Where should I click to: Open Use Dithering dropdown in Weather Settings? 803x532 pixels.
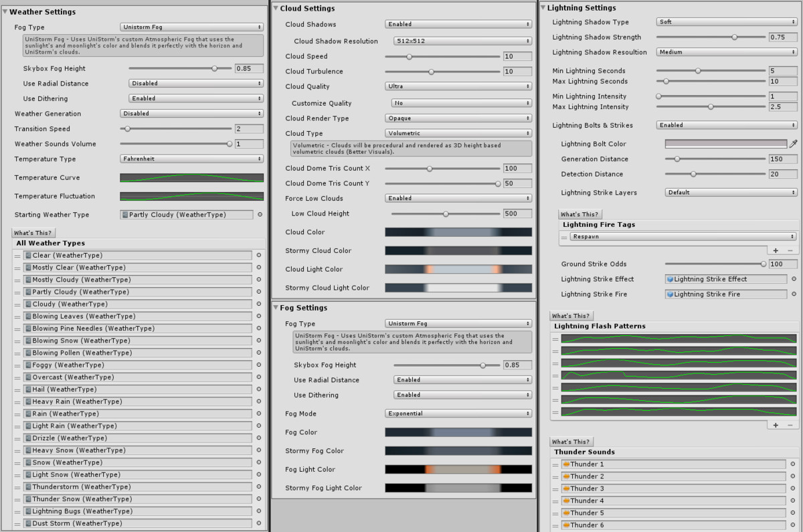[x=196, y=98]
